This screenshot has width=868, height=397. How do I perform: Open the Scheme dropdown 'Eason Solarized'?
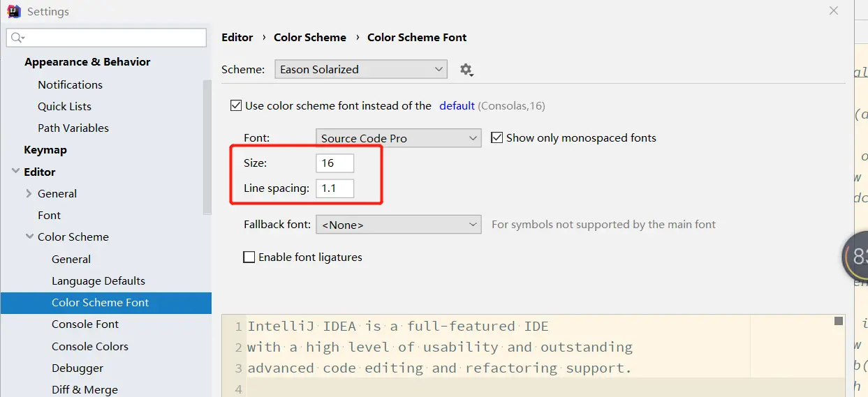(x=361, y=70)
